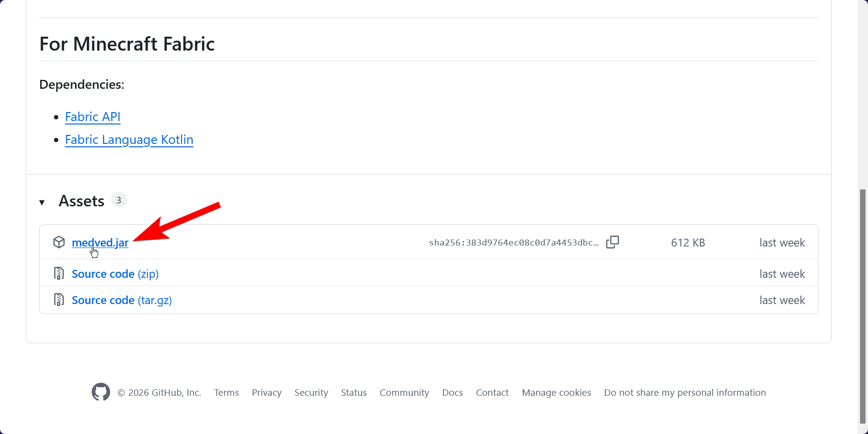Screen dimensions: 868x434
Task: Click the For Minecraft Fabric heading
Action: pyautogui.click(x=127, y=44)
